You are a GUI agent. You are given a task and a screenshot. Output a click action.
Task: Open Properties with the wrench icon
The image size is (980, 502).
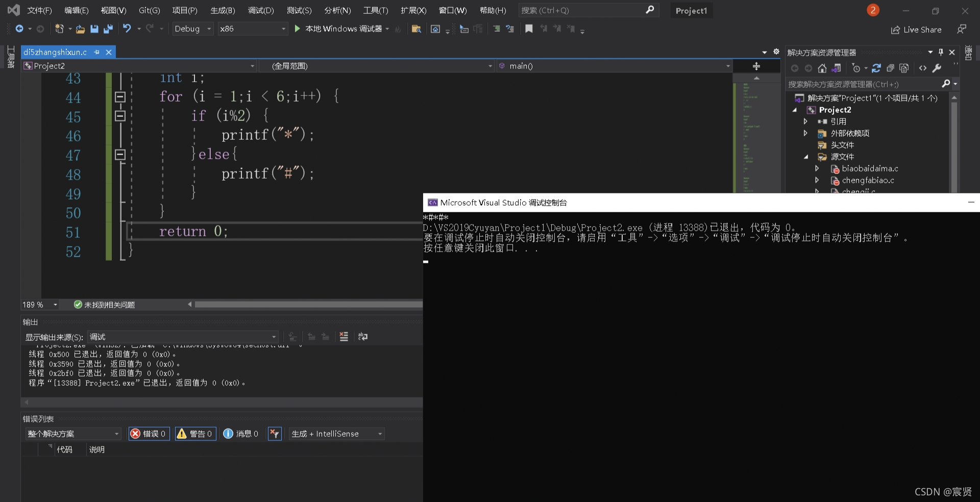937,68
